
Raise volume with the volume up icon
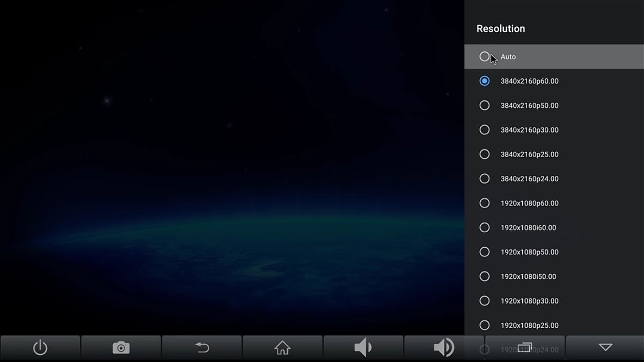coord(444,348)
